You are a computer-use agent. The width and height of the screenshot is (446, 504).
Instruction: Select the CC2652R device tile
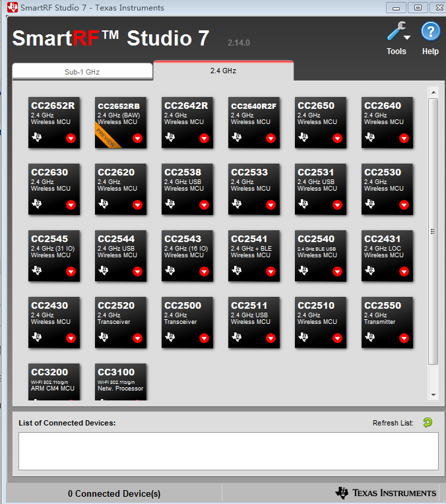pyautogui.click(x=54, y=123)
